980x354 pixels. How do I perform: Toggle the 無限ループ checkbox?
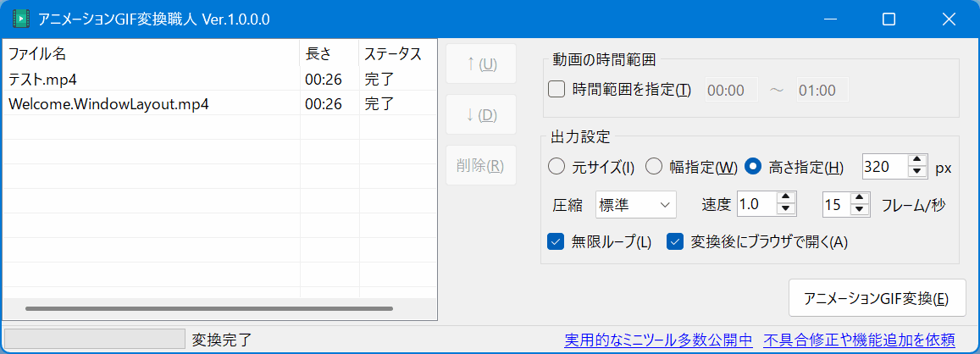tap(556, 242)
